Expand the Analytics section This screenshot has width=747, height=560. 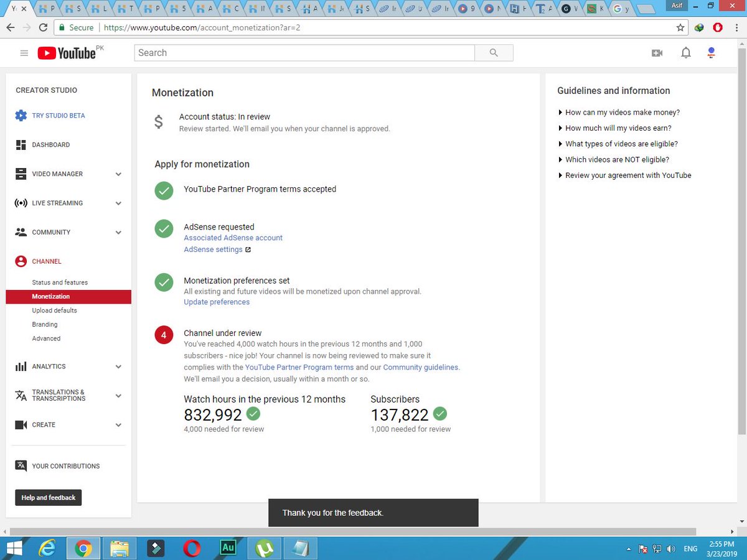(x=118, y=367)
